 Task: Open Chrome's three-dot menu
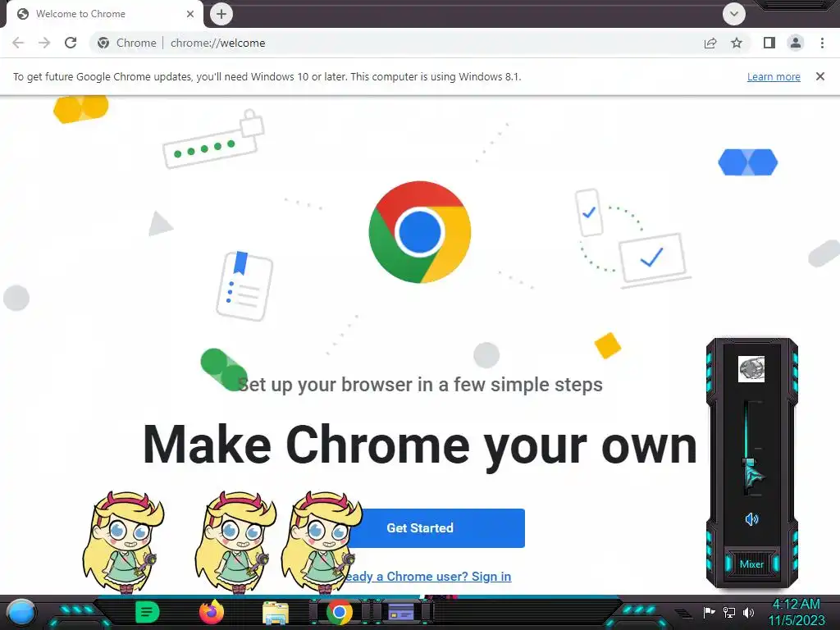pos(822,43)
